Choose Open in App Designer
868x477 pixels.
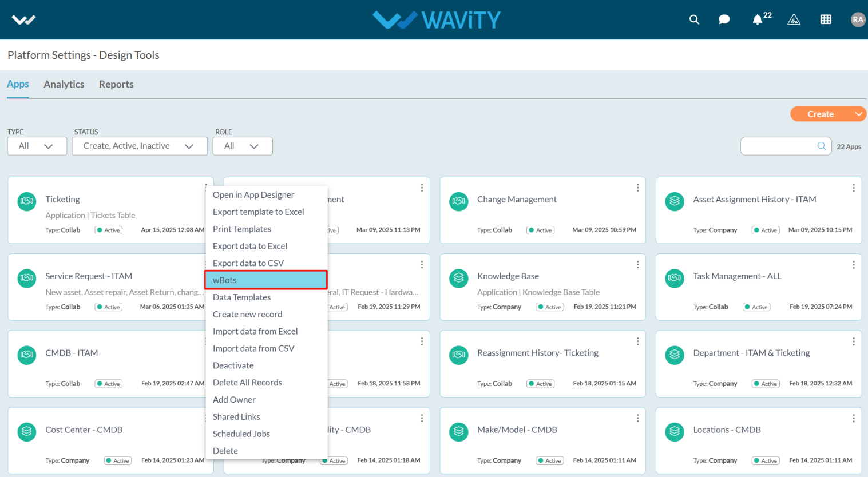[x=253, y=195]
